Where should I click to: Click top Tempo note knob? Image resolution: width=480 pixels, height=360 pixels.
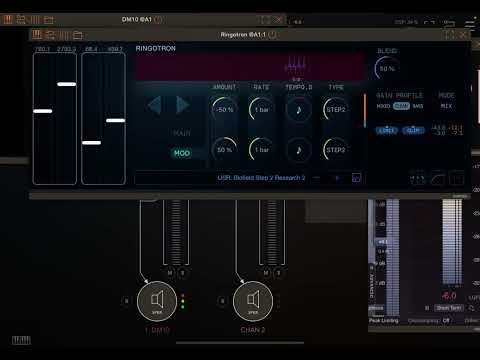coord(299,109)
